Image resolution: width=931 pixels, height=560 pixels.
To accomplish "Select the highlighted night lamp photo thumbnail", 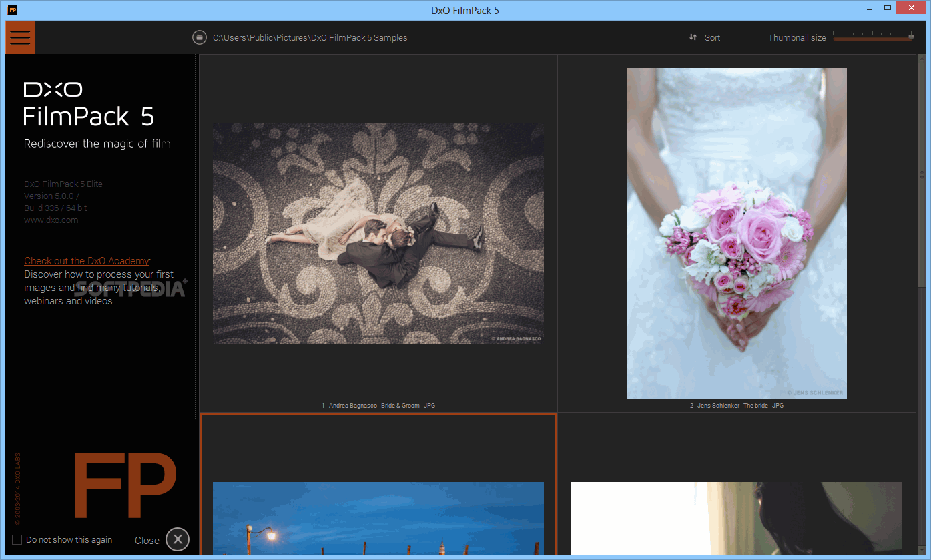I will click(378, 518).
